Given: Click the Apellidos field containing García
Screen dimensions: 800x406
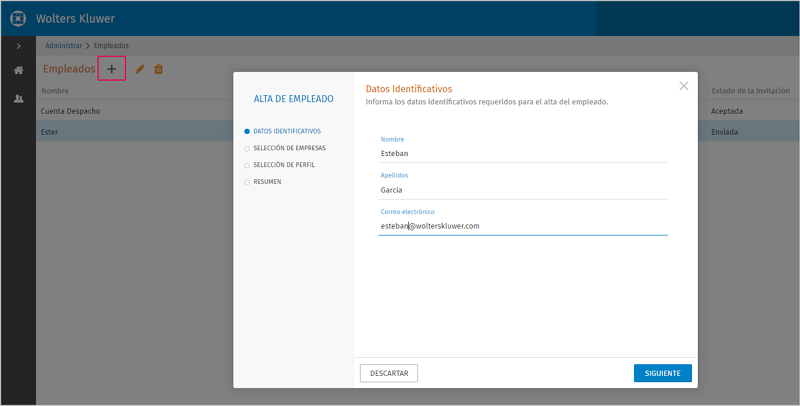Looking at the screenshot, I should [523, 190].
